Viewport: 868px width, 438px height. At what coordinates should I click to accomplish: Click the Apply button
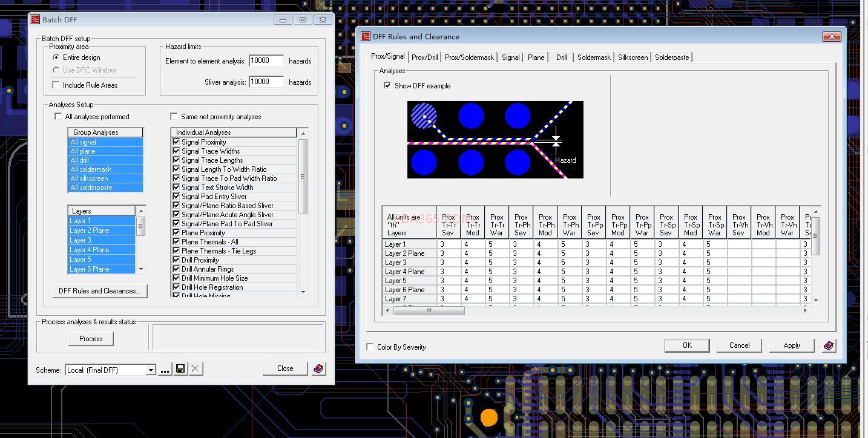click(x=791, y=345)
